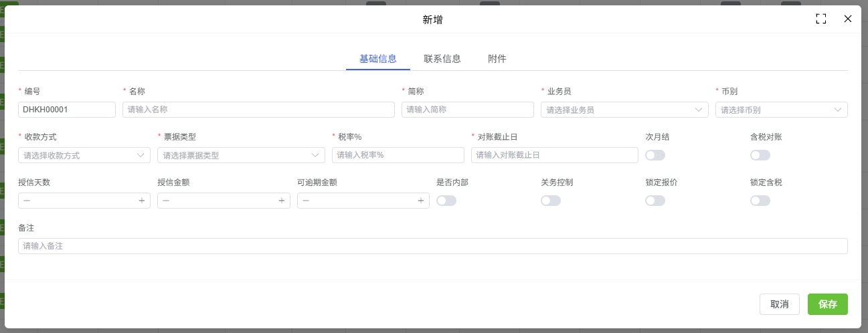
Task: Click the minus icon in 授信天数 stepper
Action: [27, 201]
